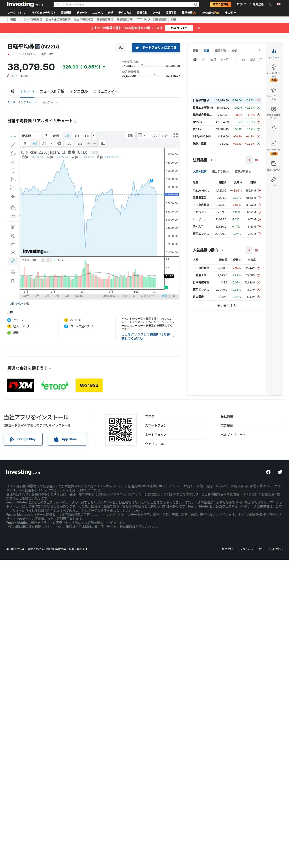The height and width of the screenshot is (868, 289).
Task: Take chart snapshot with camera icon
Action: pos(130,135)
